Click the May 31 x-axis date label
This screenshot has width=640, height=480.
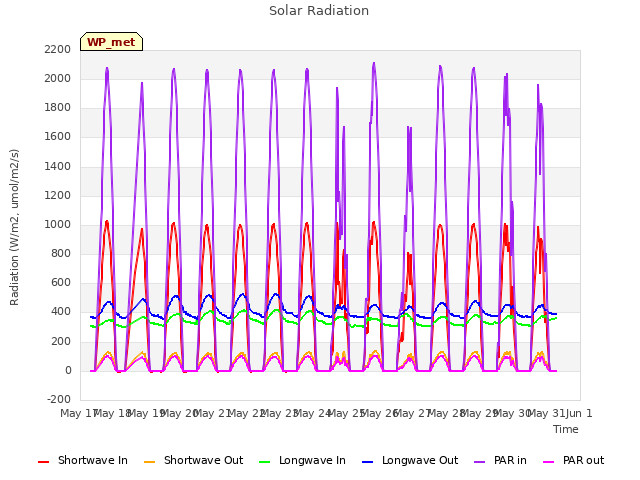546,413
